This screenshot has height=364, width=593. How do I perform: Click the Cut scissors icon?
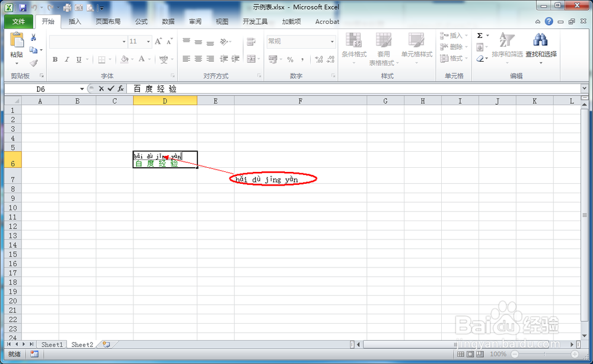[33, 37]
